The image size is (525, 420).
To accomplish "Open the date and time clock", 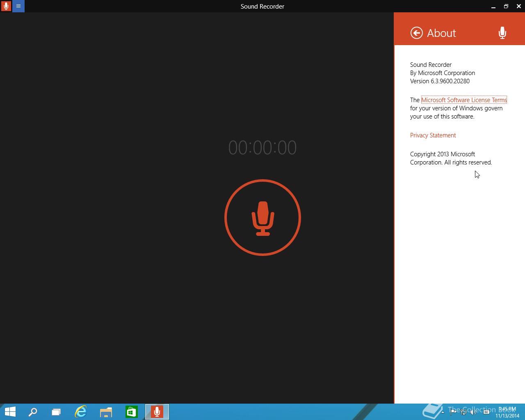I will click(507, 412).
